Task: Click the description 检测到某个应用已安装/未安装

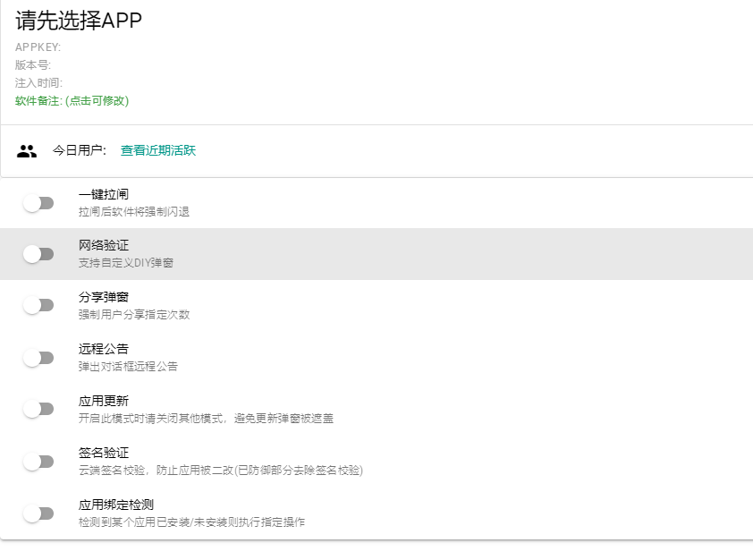Action: point(191,522)
